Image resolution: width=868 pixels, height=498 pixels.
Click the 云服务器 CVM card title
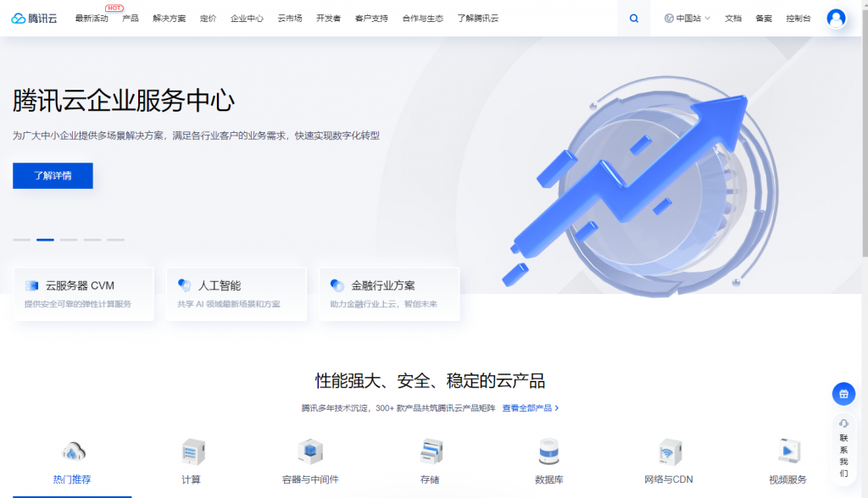(x=80, y=285)
